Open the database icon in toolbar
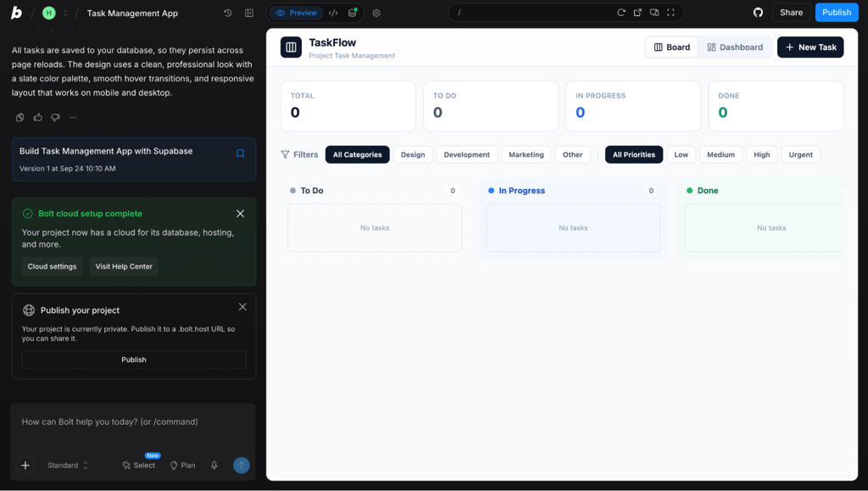Viewport: 868px width, 491px height. coord(352,13)
